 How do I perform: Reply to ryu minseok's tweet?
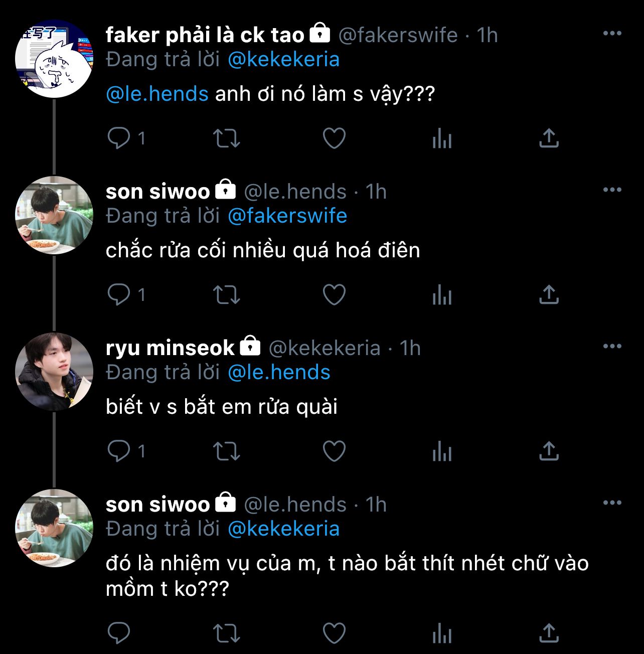pos(119,451)
